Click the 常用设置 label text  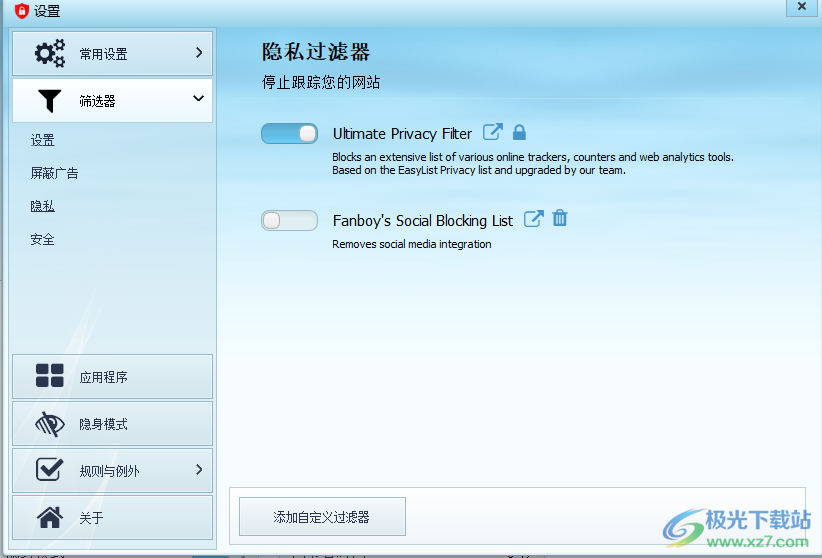(103, 54)
